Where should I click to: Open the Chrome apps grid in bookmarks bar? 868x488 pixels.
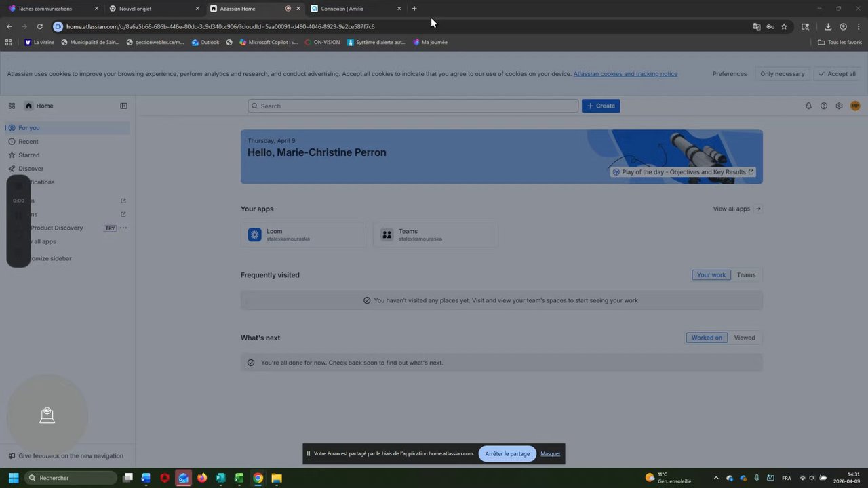(x=8, y=42)
